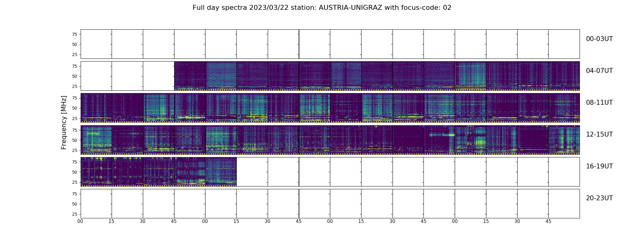This screenshot has width=644, height=245.
Task: Select the '00-03UT' row label
Action: pos(599,39)
